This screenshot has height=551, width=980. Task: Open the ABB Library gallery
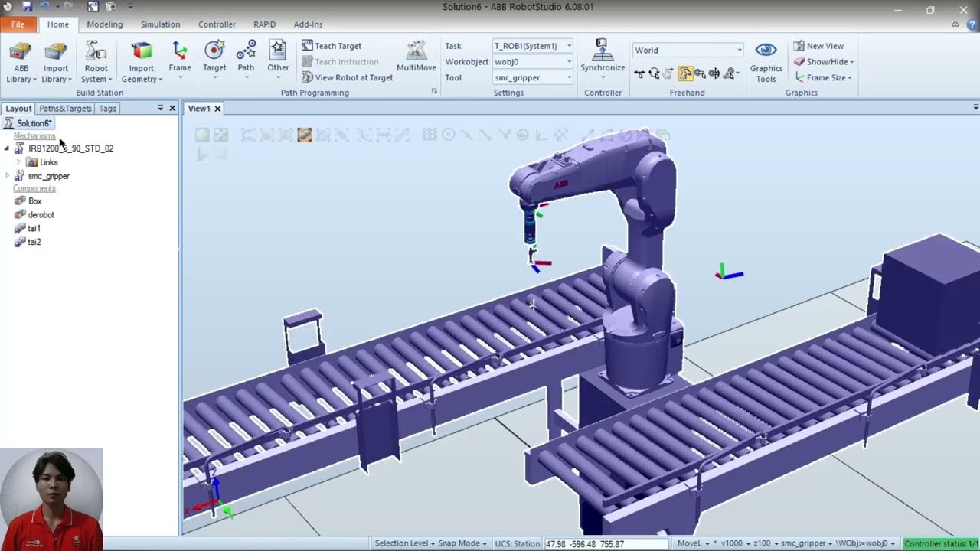click(x=21, y=63)
